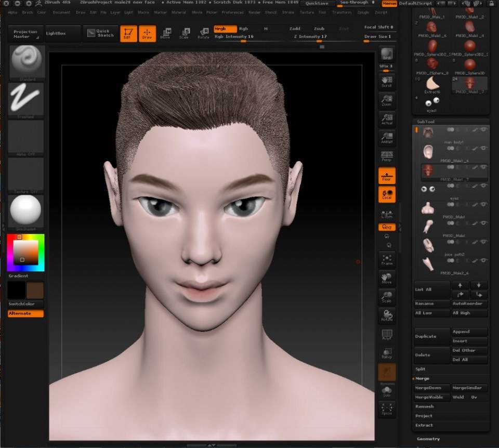The image size is (499, 448).
Task: Click the BPR render icon
Action: pos(387,54)
